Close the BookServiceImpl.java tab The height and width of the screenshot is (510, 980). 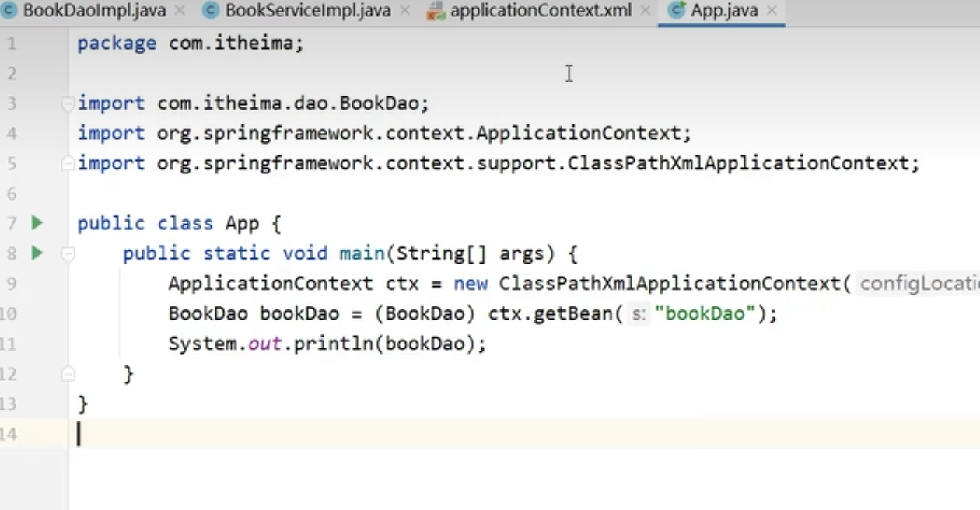point(404,11)
